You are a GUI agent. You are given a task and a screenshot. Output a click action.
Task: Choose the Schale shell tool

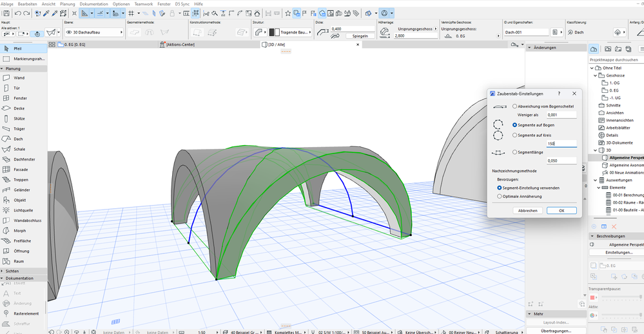[x=20, y=149]
